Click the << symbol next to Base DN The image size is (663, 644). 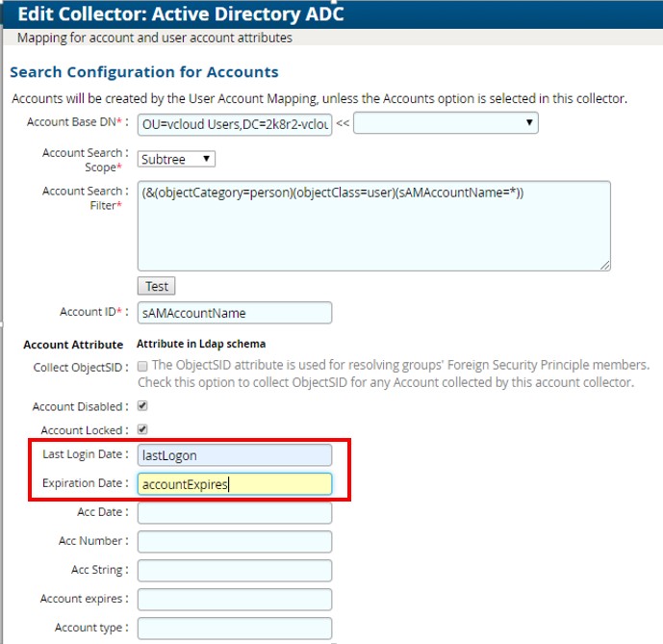344,123
